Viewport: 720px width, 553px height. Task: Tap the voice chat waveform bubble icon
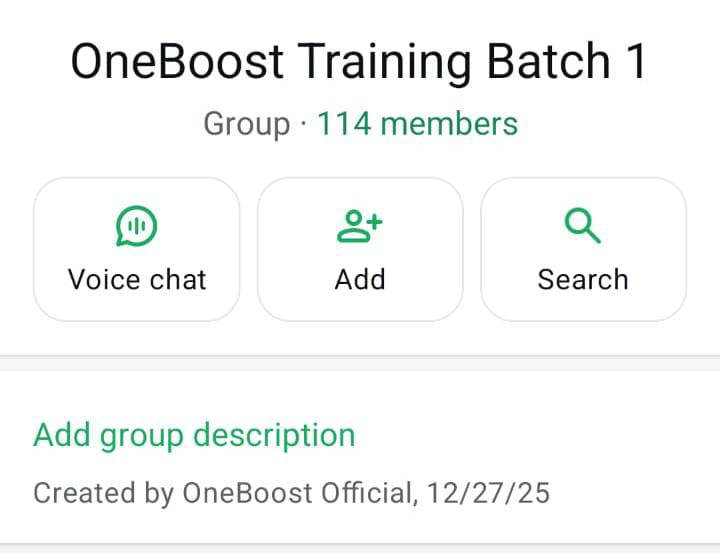pyautogui.click(x=136, y=226)
